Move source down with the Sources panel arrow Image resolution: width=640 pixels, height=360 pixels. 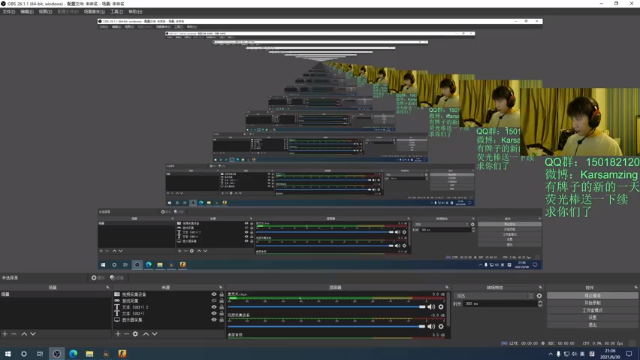pyautogui.click(x=155, y=334)
